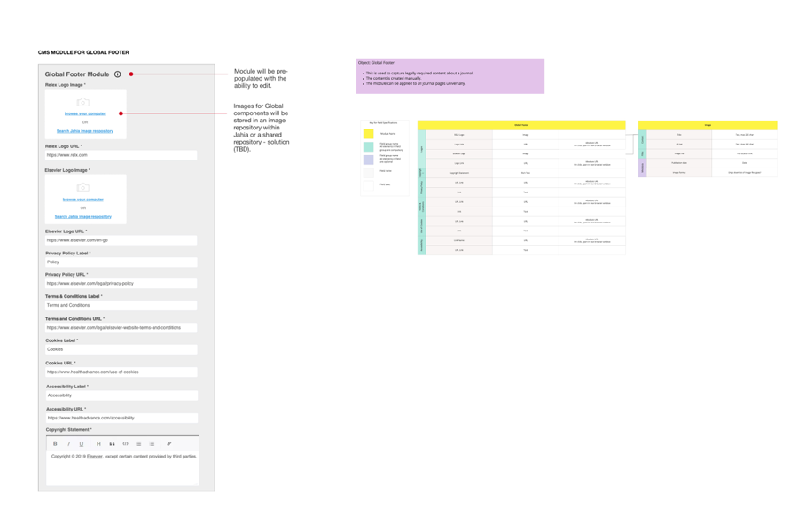
Task: Apply italic formatting in copyright editor
Action: click(69, 443)
